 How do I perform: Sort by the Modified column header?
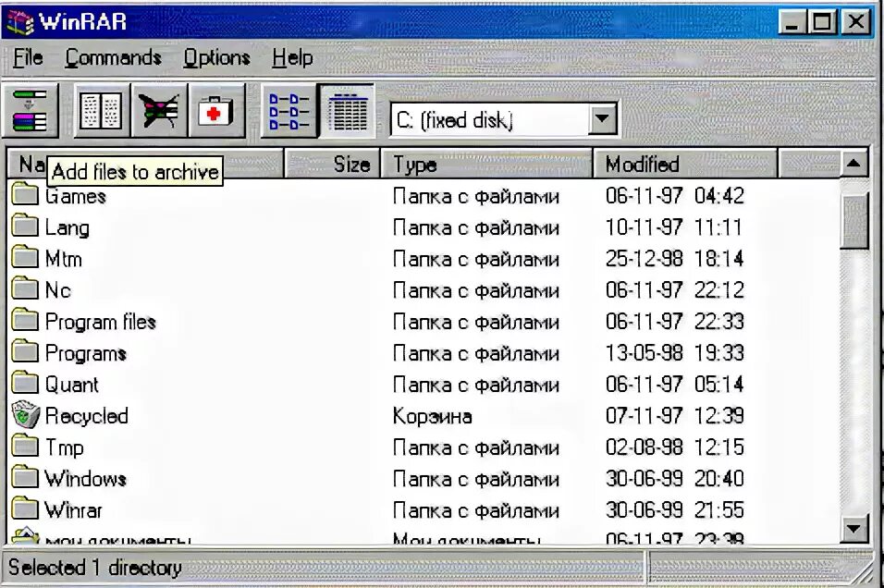(685, 164)
